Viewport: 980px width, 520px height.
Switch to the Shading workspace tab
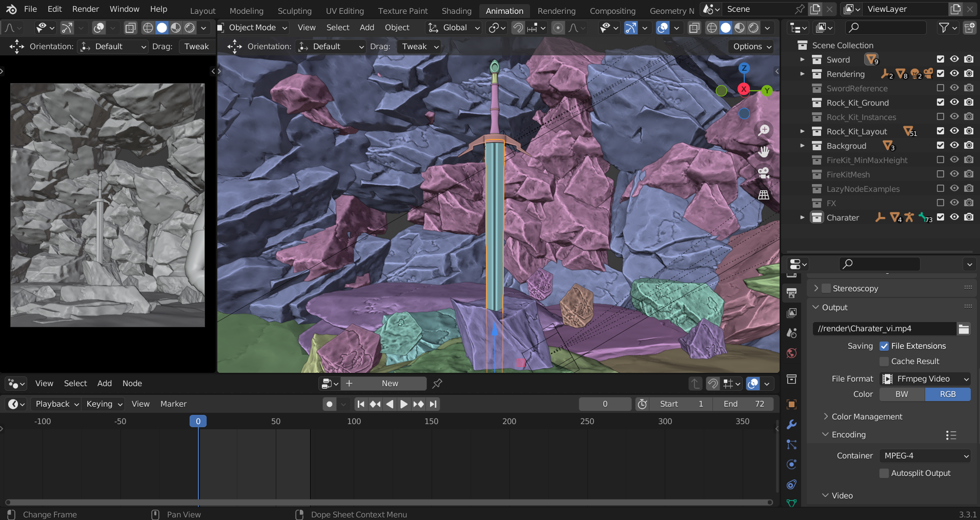tap(456, 11)
